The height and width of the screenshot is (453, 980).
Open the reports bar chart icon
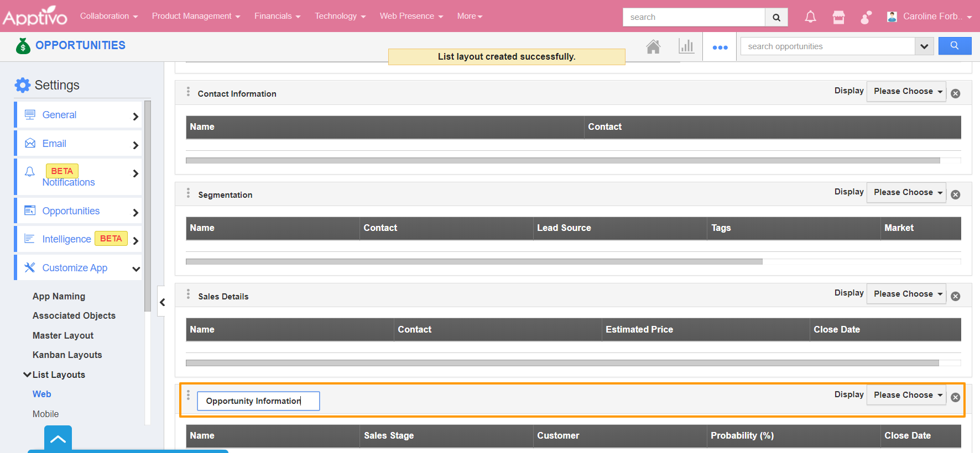(686, 46)
